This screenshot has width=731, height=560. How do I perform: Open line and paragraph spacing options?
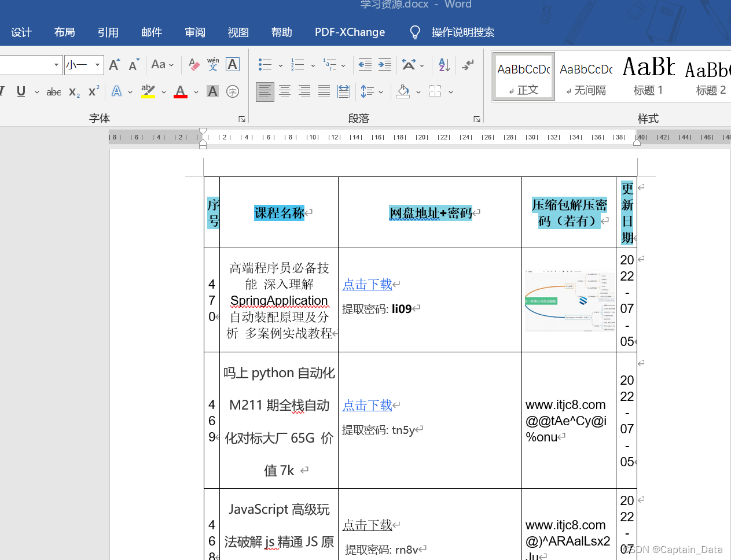point(367,91)
